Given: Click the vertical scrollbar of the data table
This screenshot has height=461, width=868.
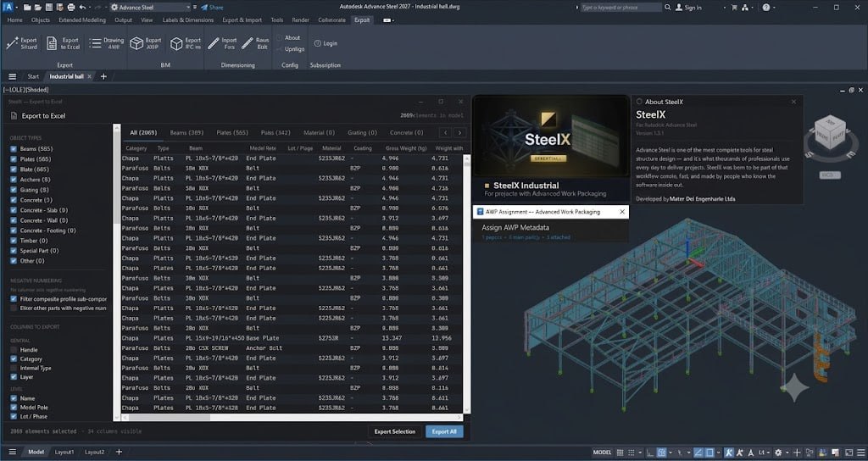Looking at the screenshot, I should 467,284.
